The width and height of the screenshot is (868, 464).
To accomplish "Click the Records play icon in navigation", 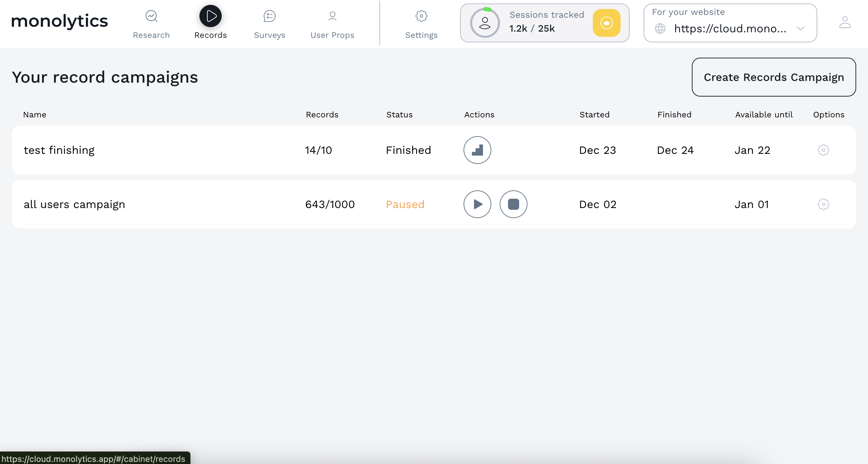I will tap(210, 16).
